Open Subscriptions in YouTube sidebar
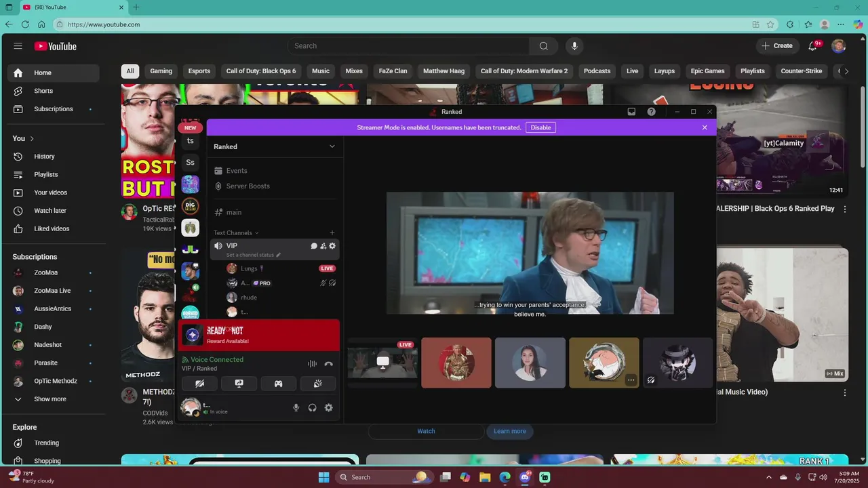Screen dimensions: 868x488 [54, 109]
